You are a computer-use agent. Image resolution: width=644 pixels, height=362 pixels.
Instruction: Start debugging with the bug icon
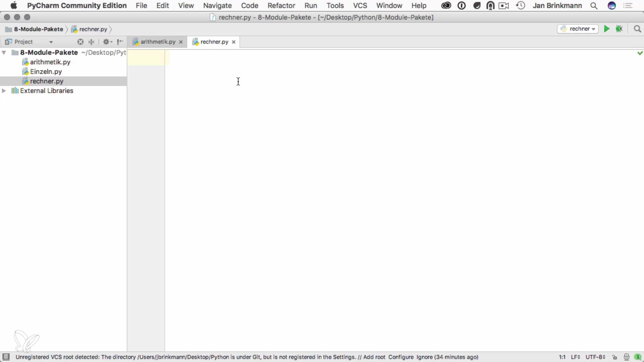619,29
